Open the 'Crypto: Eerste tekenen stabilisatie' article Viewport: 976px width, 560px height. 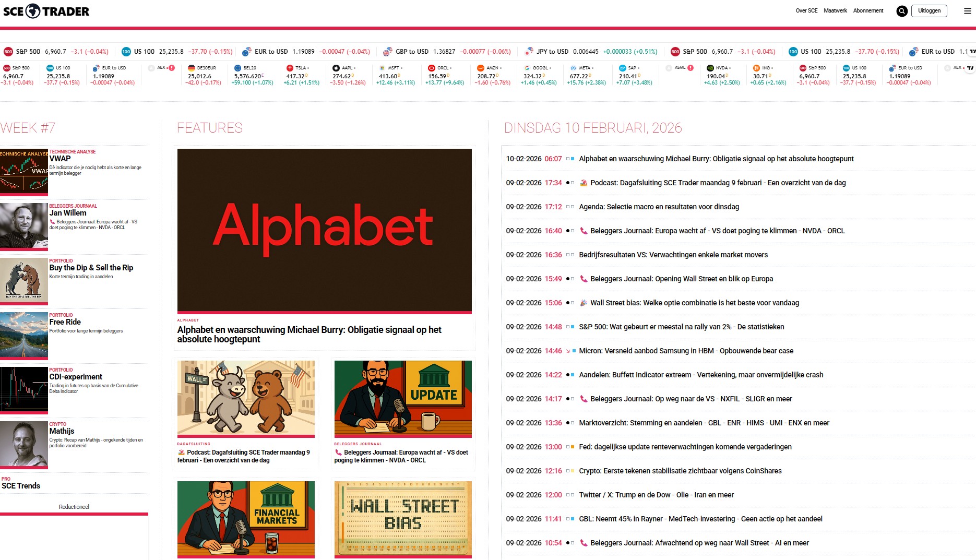coord(680,471)
